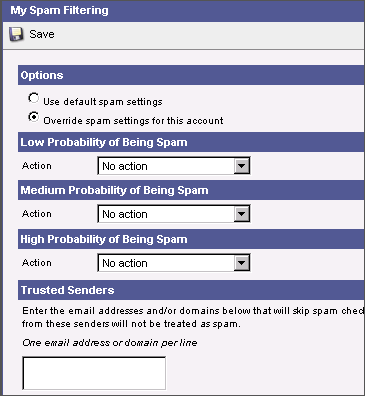
Task: Click the Save floppy disk icon
Action: [x=16, y=34]
